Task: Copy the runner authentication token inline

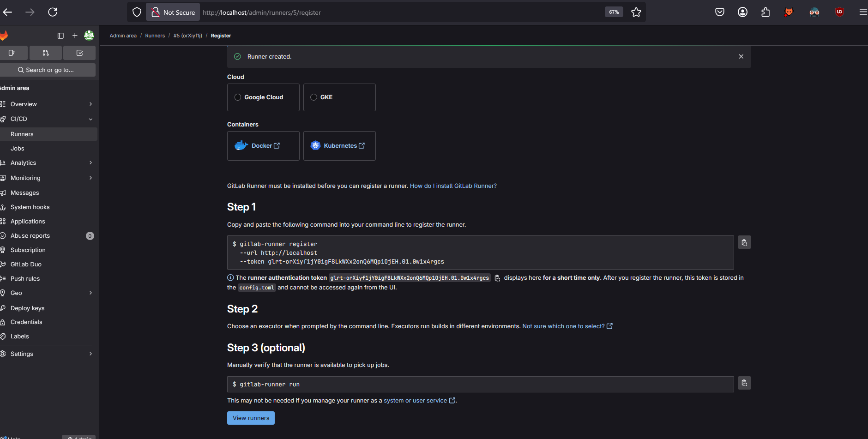Action: tap(497, 278)
